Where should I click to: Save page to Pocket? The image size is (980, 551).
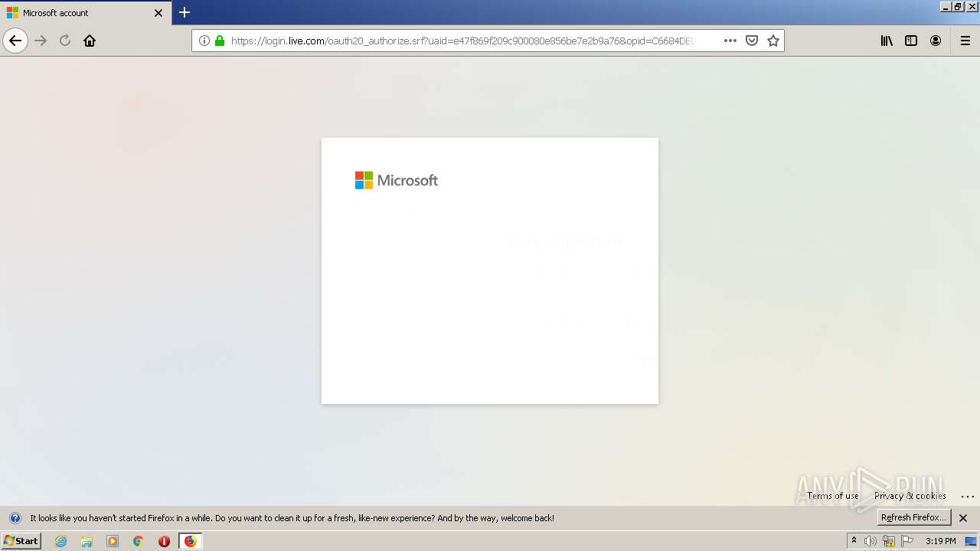coord(752,41)
